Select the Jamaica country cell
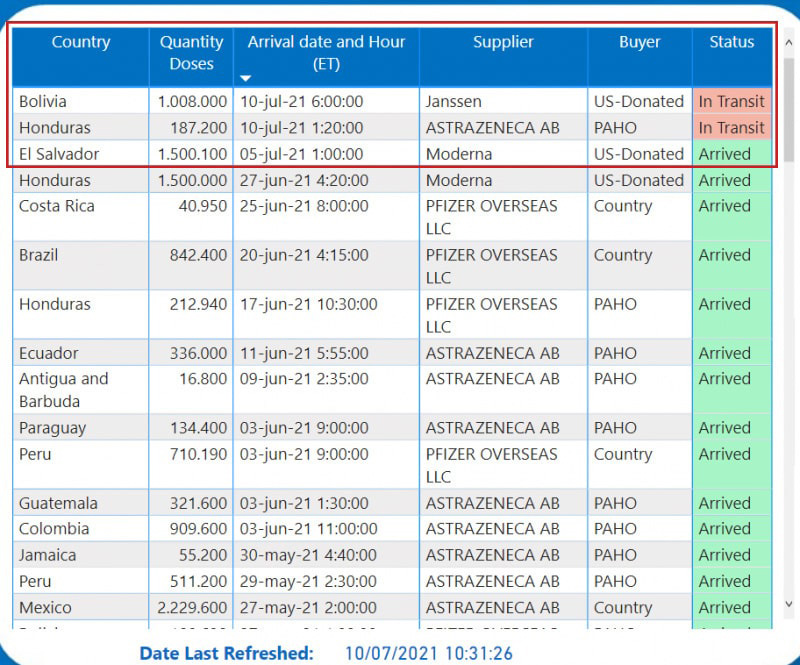Viewport: 800px width, 665px height. (x=47, y=555)
